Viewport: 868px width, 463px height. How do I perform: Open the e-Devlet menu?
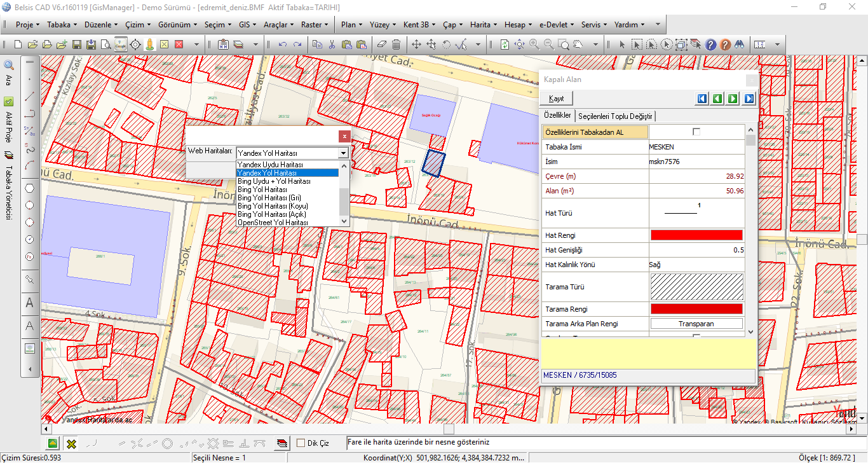(x=555, y=25)
